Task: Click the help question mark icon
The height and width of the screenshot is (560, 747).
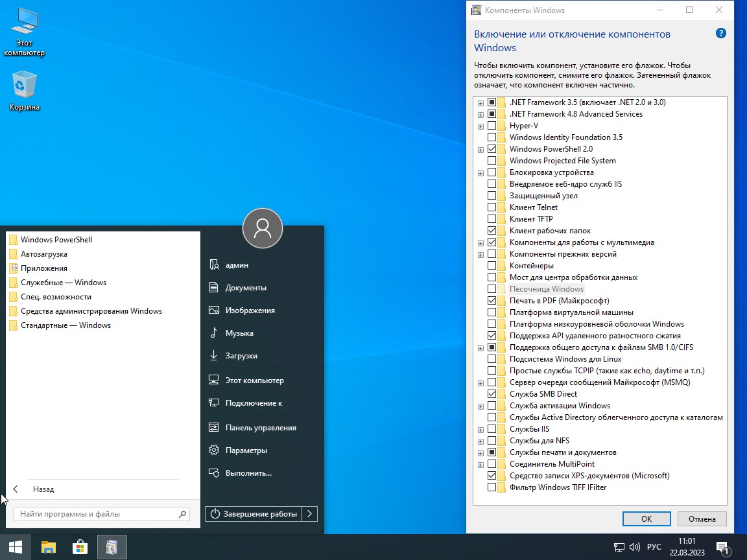Action: tap(720, 34)
